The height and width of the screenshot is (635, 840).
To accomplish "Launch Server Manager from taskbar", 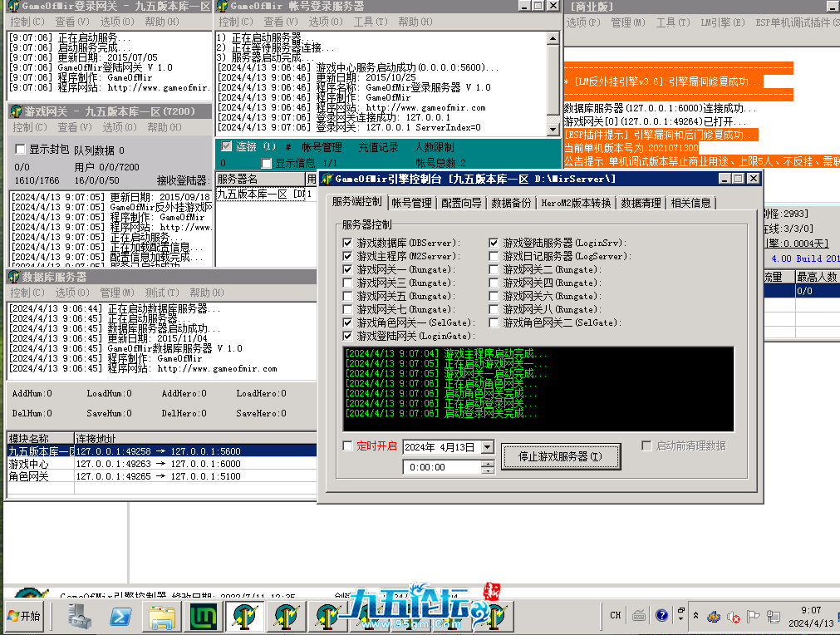I will click(80, 616).
